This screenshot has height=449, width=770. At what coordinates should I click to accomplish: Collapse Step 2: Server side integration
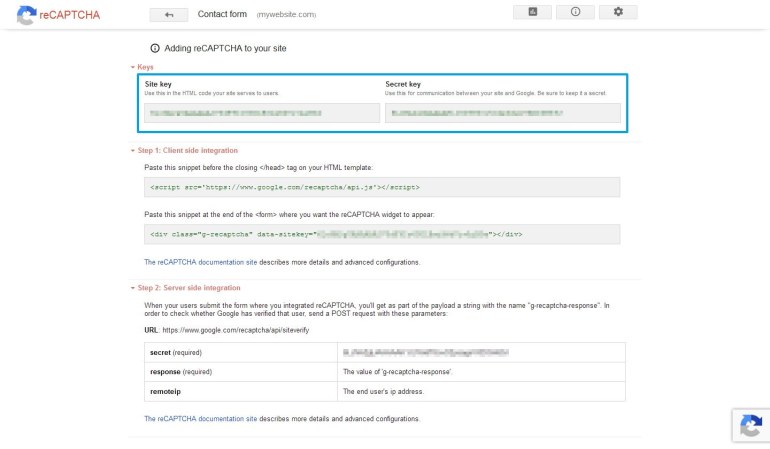[x=186, y=288]
